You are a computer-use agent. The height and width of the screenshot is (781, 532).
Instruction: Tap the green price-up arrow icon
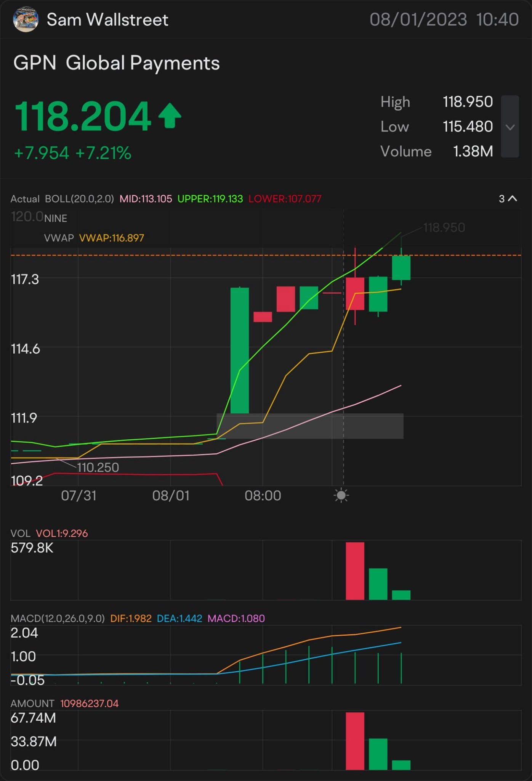[170, 116]
